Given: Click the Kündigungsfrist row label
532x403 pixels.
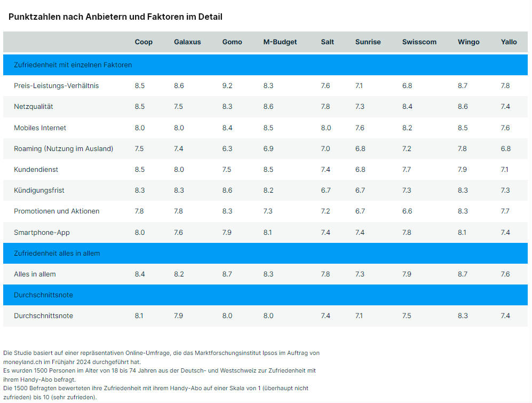Looking at the screenshot, I should click(x=39, y=191).
